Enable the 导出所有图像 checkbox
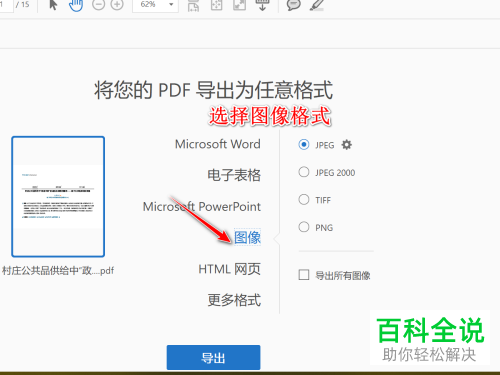 pyautogui.click(x=304, y=275)
